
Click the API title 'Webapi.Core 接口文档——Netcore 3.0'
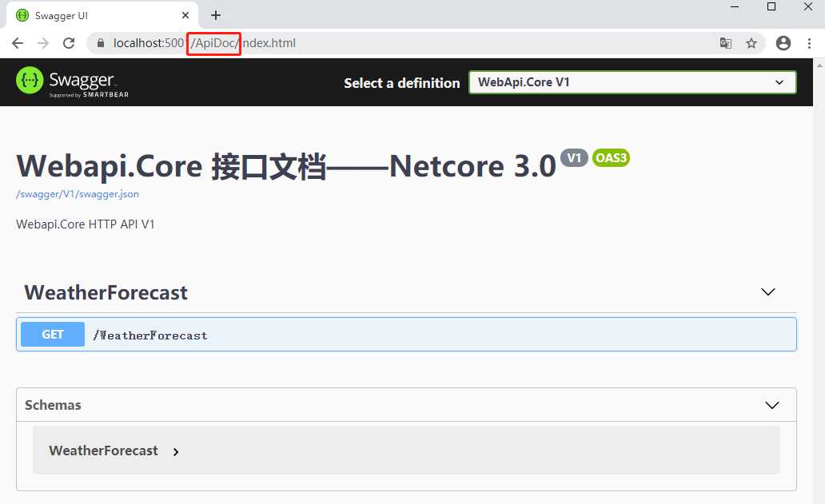coord(286,167)
